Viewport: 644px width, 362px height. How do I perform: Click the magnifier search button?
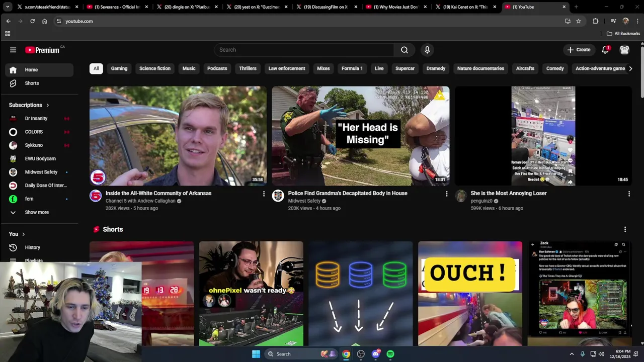[x=405, y=50]
